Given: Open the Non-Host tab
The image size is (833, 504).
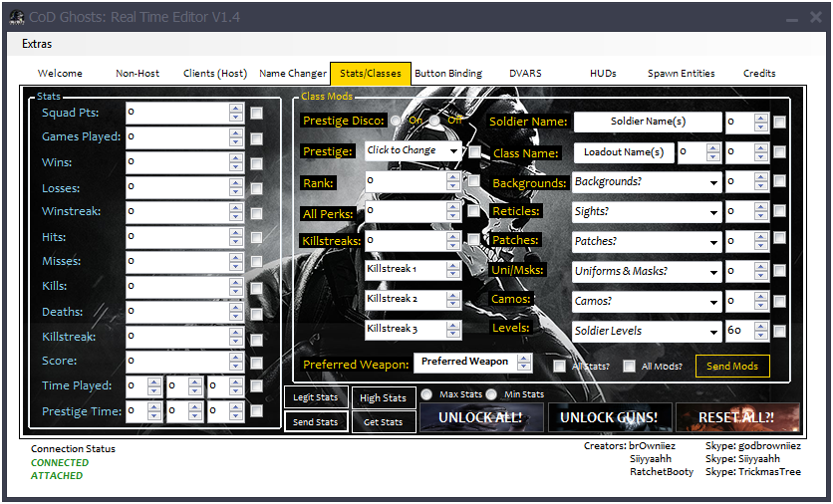Looking at the screenshot, I should tap(138, 74).
